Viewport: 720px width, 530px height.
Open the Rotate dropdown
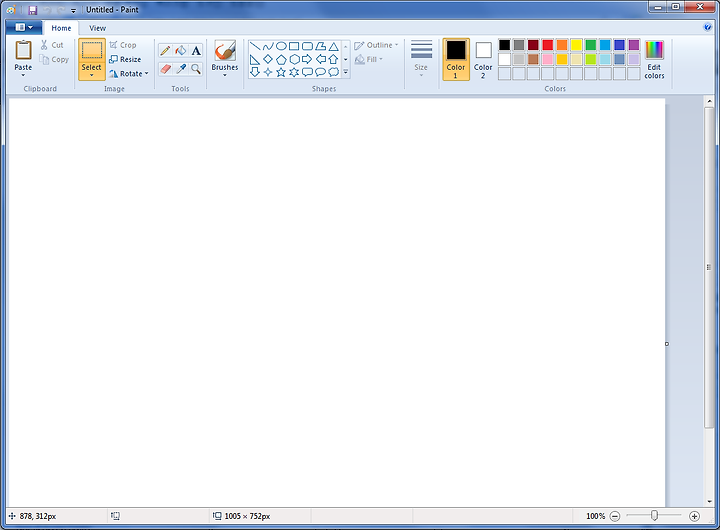(129, 73)
